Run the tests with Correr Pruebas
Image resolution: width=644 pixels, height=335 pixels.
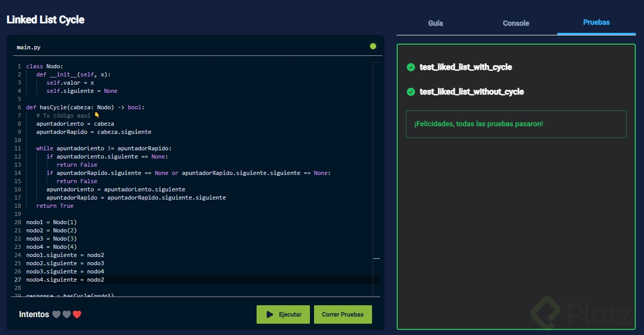pyautogui.click(x=343, y=314)
